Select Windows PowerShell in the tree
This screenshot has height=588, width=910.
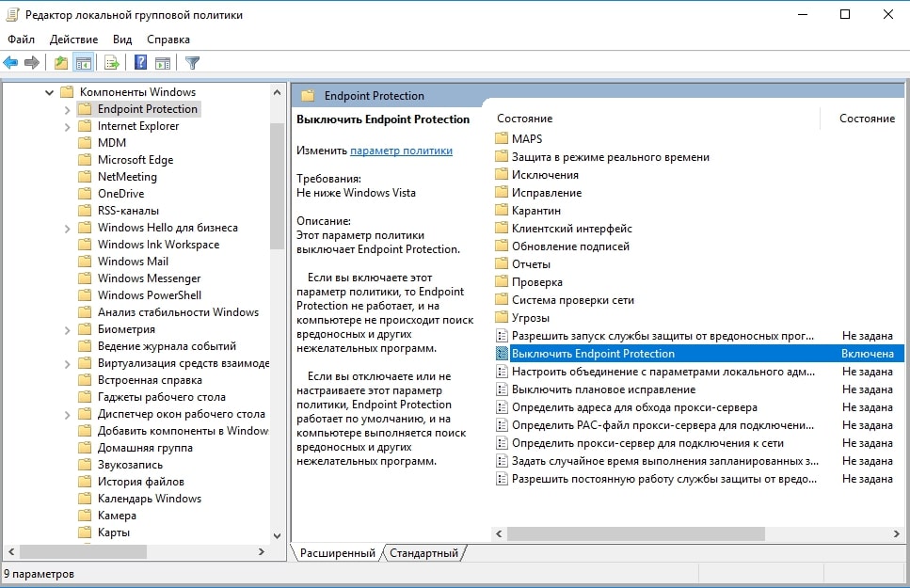150,294
